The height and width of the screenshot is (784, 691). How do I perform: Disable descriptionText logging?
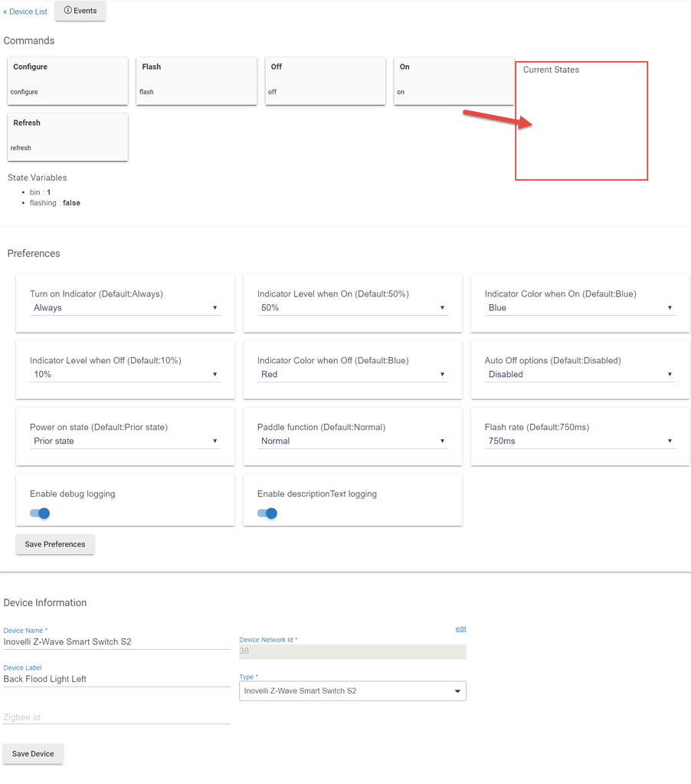[266, 513]
